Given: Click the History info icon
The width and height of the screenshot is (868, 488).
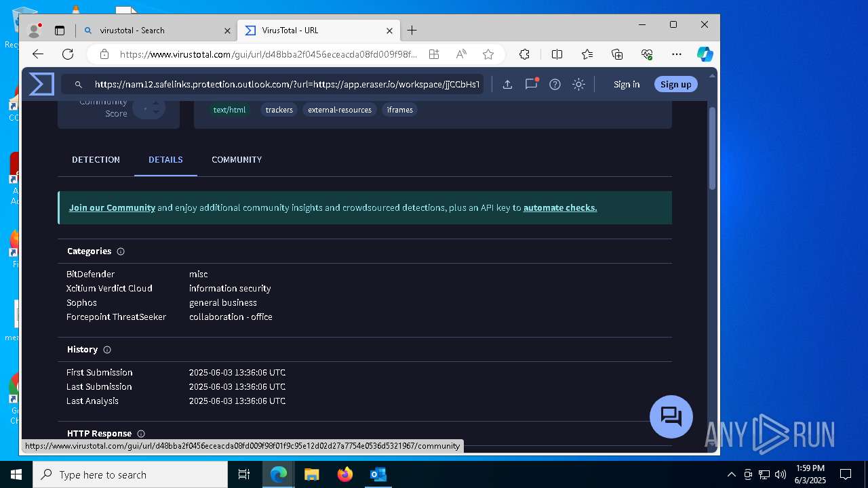Looking at the screenshot, I should [107, 350].
